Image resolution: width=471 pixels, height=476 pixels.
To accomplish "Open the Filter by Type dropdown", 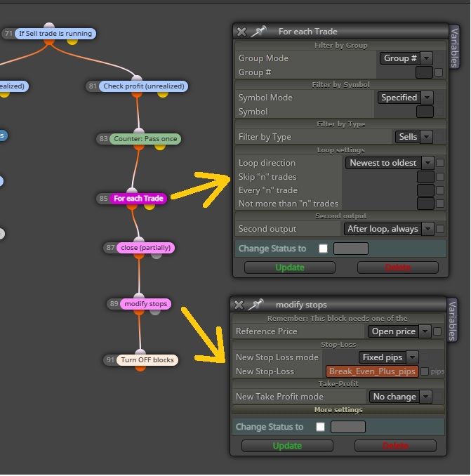I will click(x=414, y=137).
